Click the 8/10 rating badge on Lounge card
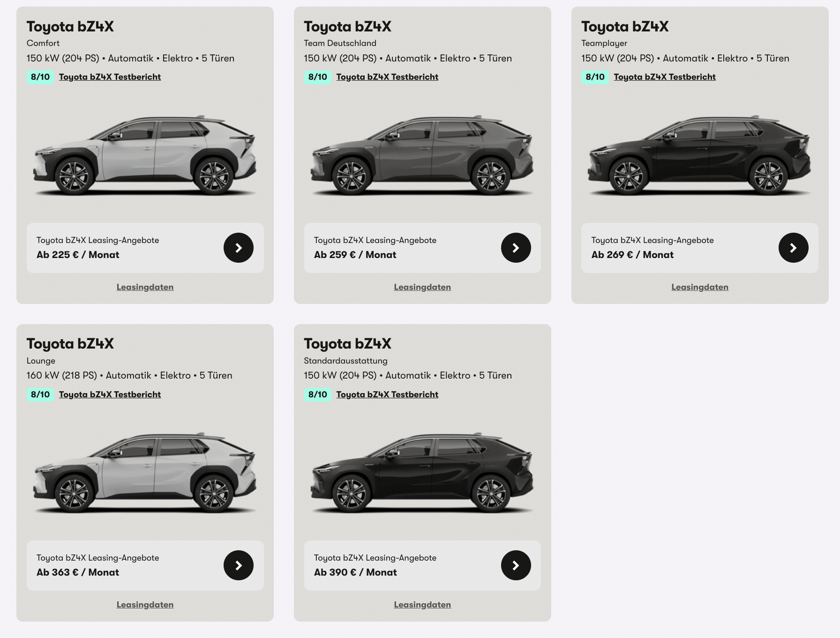Viewport: 840px width, 638px height. click(x=40, y=395)
